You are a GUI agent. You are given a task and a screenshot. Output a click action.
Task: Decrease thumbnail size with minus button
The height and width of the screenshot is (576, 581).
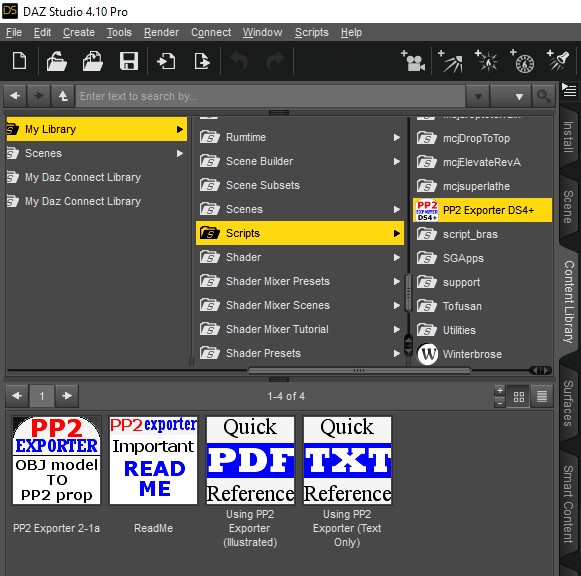[500, 402]
